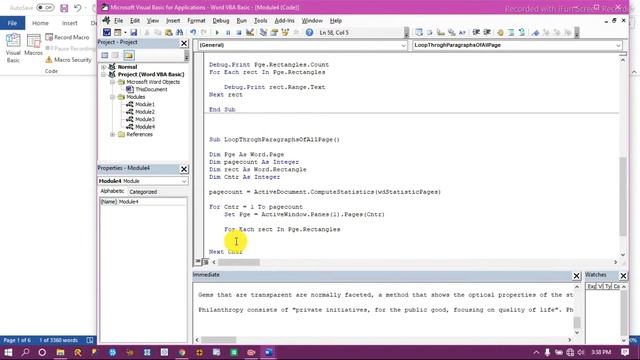Click the Indent icon on Edit toolbar
The image size is (640, 360).
[476, 32]
